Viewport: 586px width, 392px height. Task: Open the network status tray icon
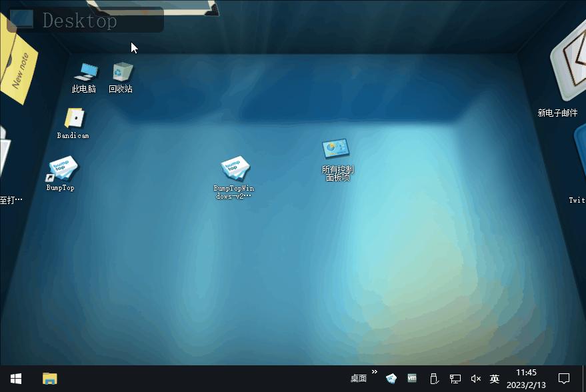coord(456,379)
